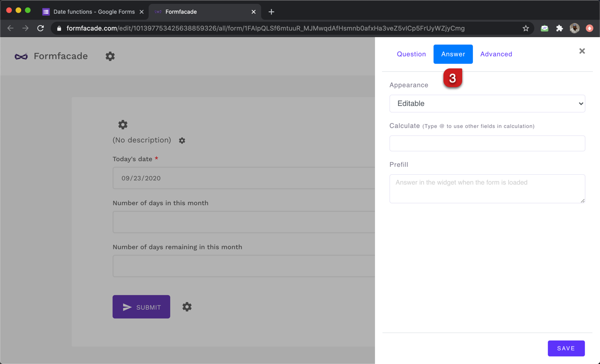This screenshot has height=364, width=600.
Task: Switch to the Question tab
Action: 411,54
